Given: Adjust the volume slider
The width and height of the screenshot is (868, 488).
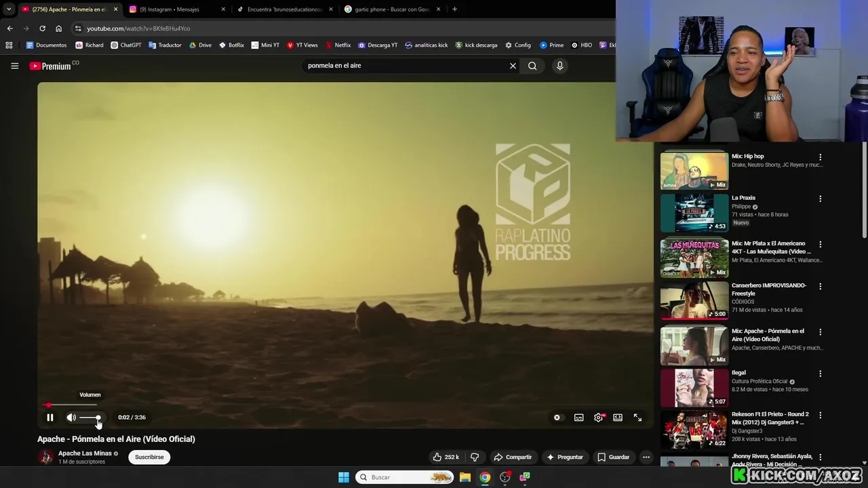Looking at the screenshot, I should click(x=90, y=418).
